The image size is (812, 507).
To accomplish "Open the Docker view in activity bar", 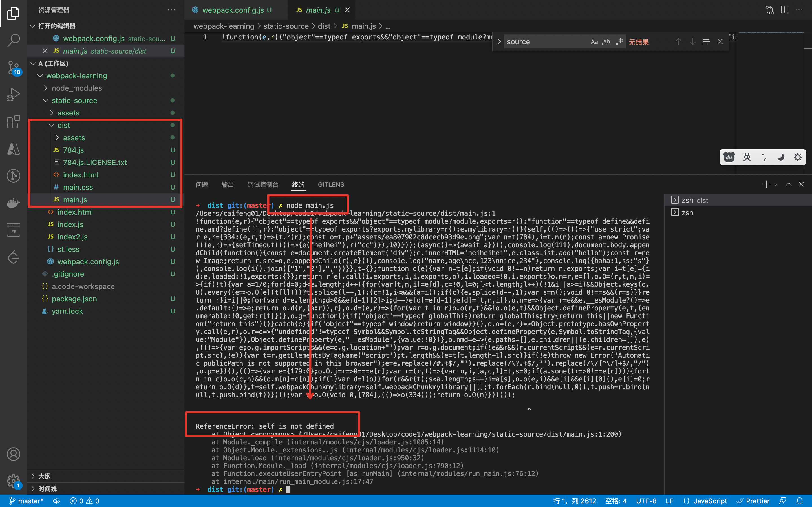I will [x=14, y=203].
